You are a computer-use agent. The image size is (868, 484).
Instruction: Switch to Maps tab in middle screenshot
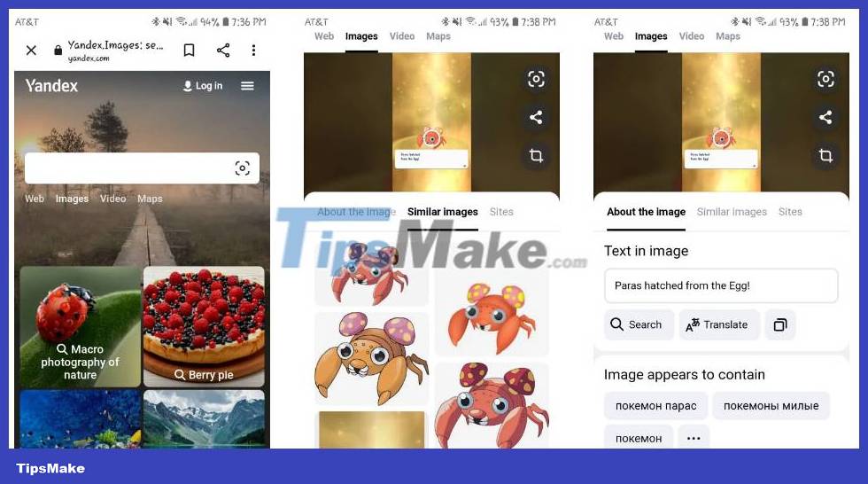[438, 36]
